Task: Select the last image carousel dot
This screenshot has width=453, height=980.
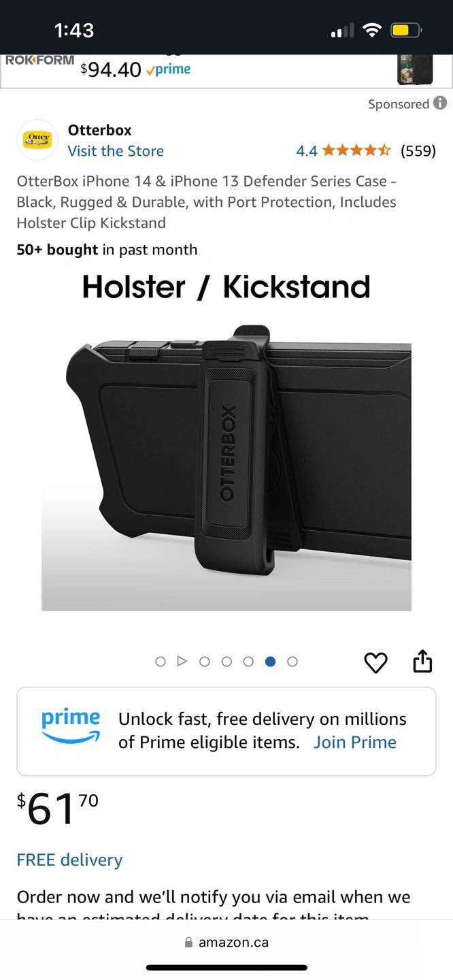Action: [x=292, y=661]
